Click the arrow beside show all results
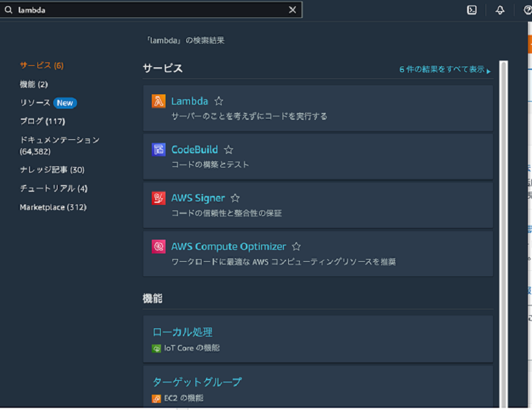The width and height of the screenshot is (532, 410). click(x=488, y=71)
